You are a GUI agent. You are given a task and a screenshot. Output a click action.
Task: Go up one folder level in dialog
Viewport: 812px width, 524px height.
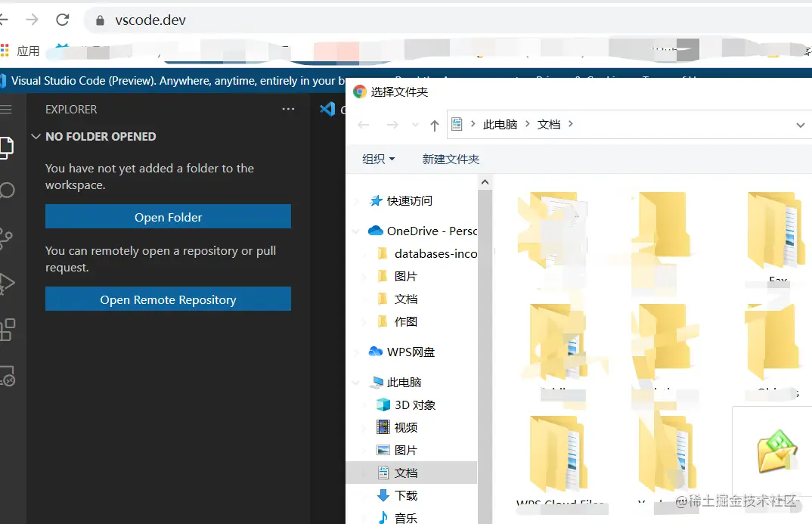435,125
